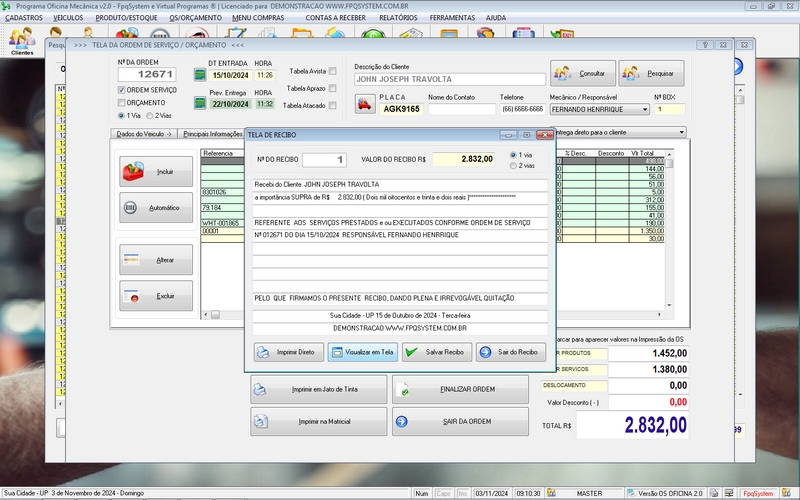800x500 pixels.
Task: Toggle the ORDEM SERVIÇO checkbox
Action: pos(122,90)
